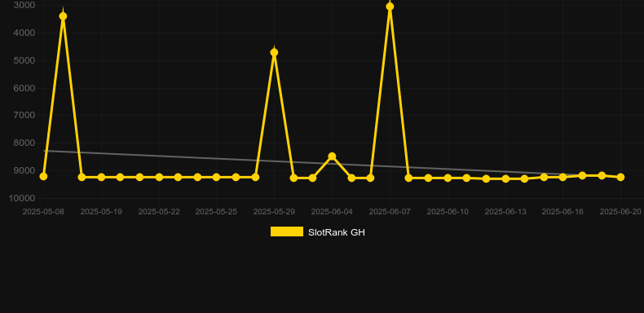This screenshot has height=313, width=644.
Task: Select the small bump point at 2025-06-04
Action: tap(332, 156)
